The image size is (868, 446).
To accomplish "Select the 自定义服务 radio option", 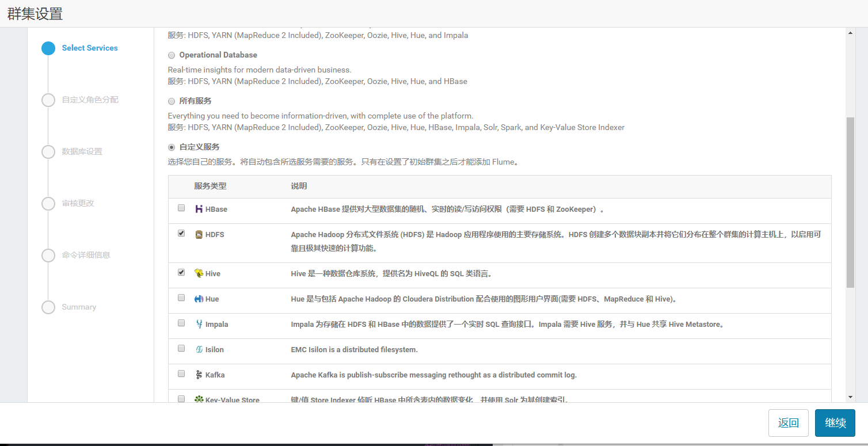I will click(x=172, y=147).
